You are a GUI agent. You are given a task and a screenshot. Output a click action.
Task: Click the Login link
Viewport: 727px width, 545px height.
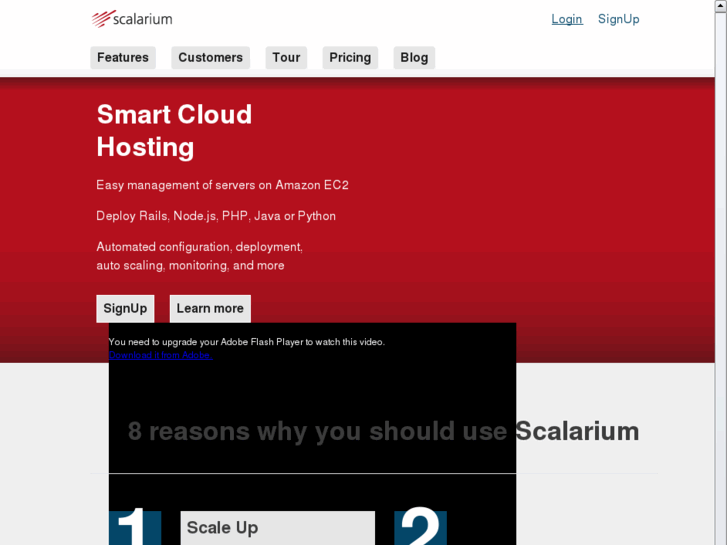coord(567,19)
